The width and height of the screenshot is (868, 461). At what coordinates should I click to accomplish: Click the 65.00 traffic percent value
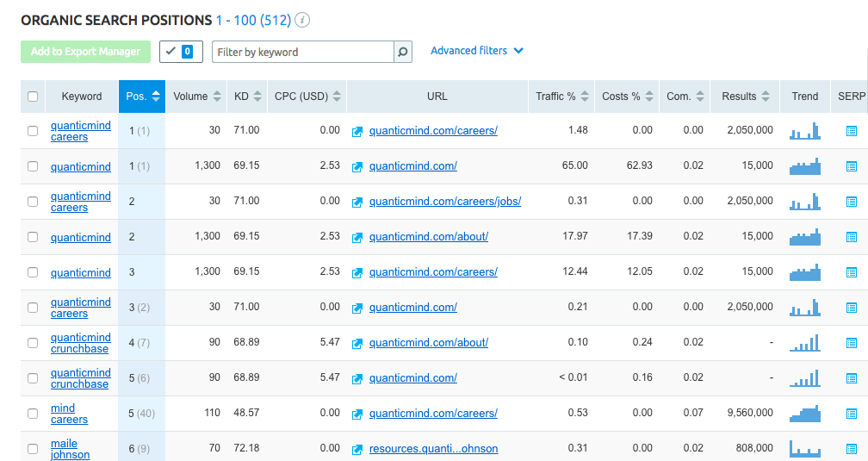(575, 165)
